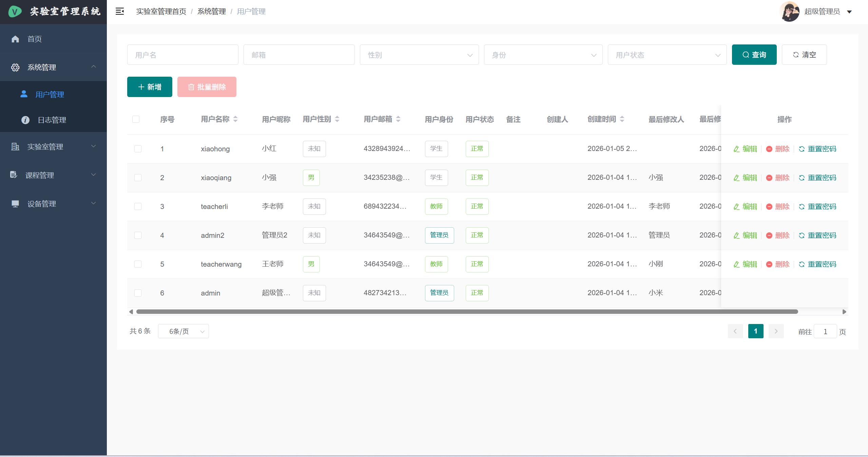Click the edit pencil icon for xiaohong
The width and height of the screenshot is (868, 457).
[x=736, y=149]
